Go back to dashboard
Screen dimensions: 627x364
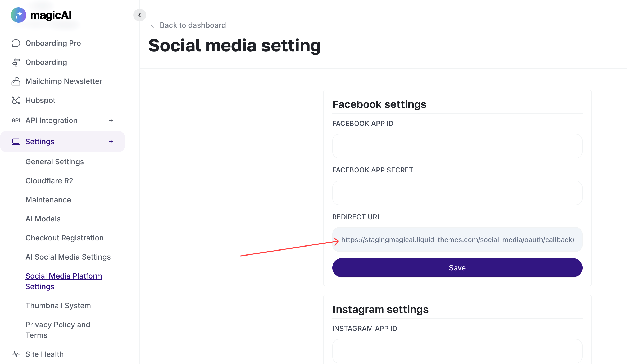point(188,25)
